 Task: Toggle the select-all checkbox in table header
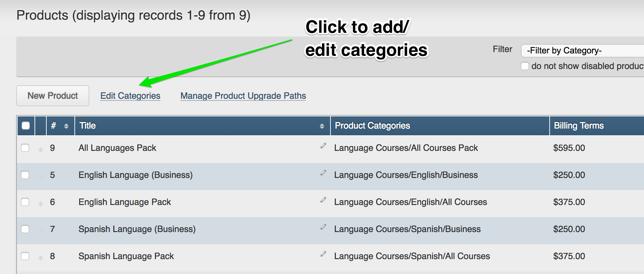(26, 126)
